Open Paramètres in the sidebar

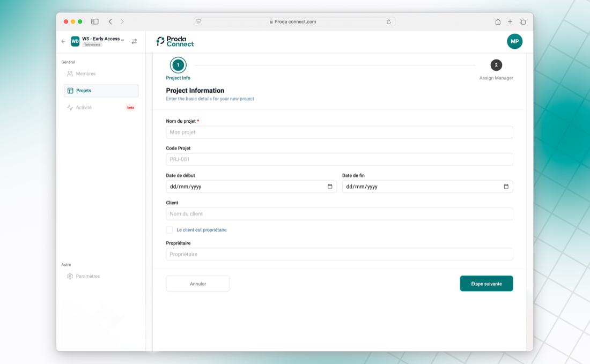click(x=101, y=277)
